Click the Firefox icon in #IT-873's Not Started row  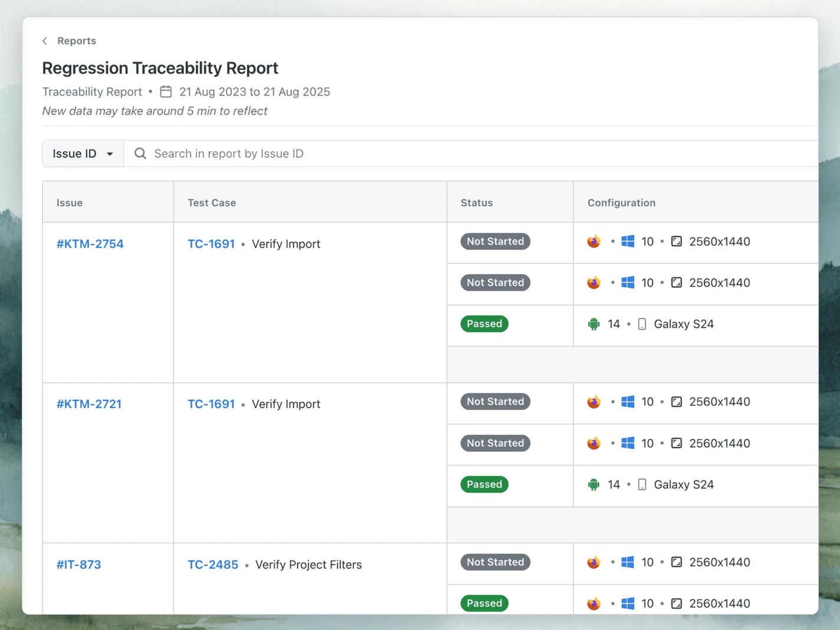pos(594,562)
